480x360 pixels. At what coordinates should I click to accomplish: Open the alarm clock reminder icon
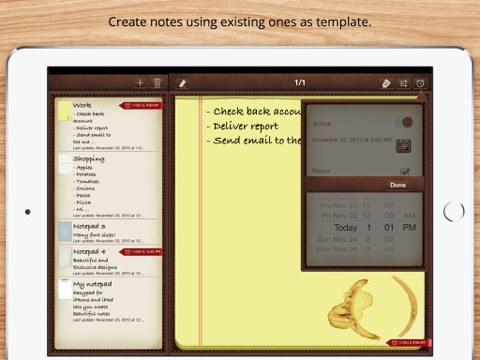click(x=420, y=83)
